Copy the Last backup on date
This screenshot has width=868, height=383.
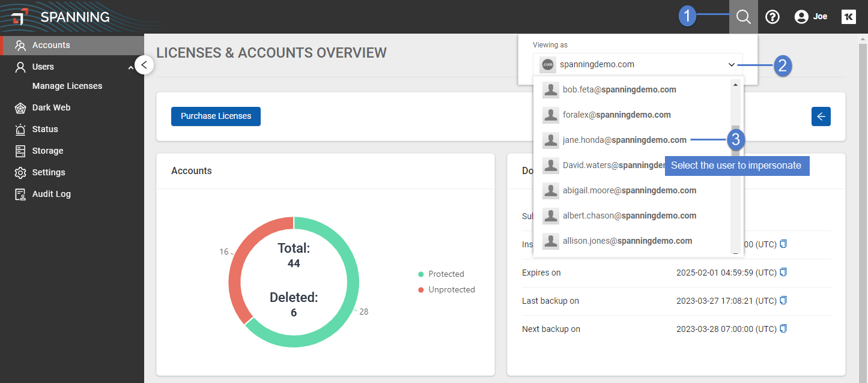[x=783, y=301]
